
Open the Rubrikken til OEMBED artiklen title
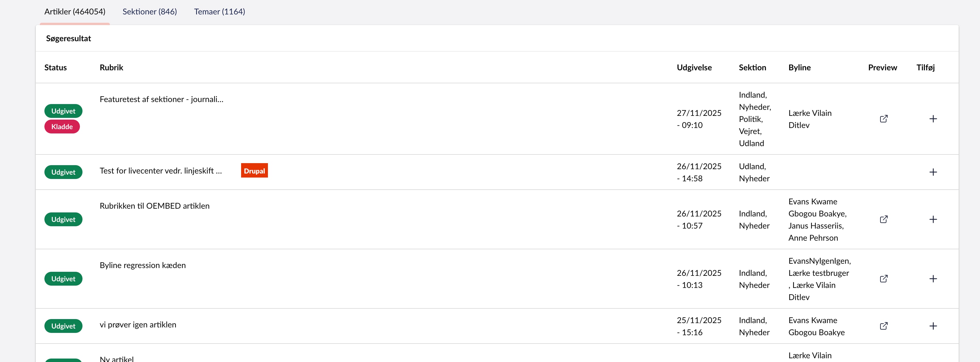155,206
